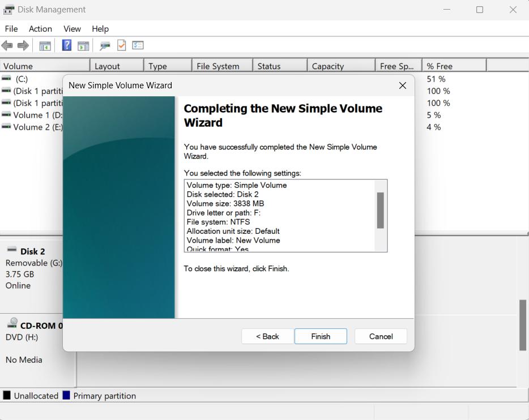Click the Back arrow toolbar icon
529x420 pixels.
pyautogui.click(x=7, y=46)
